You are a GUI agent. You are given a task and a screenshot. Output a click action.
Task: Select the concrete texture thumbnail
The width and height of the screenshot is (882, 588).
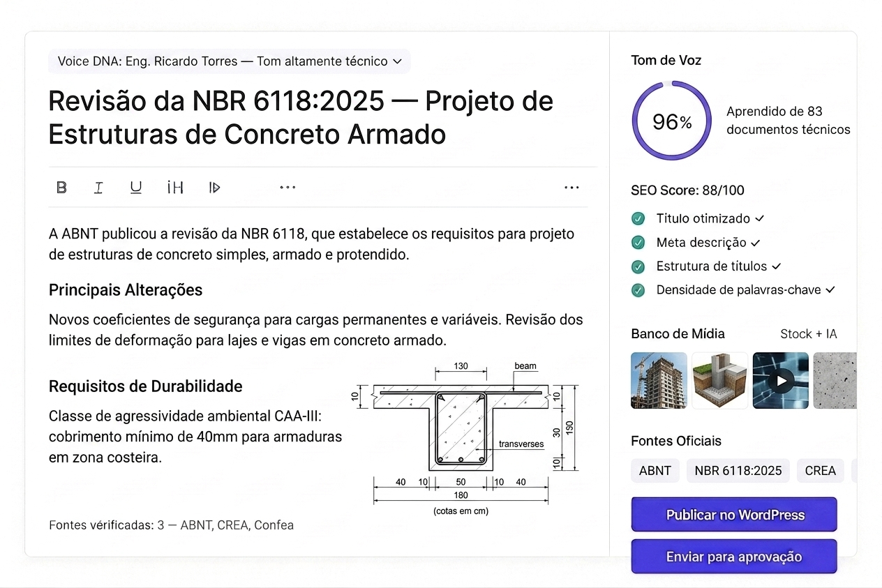(835, 380)
